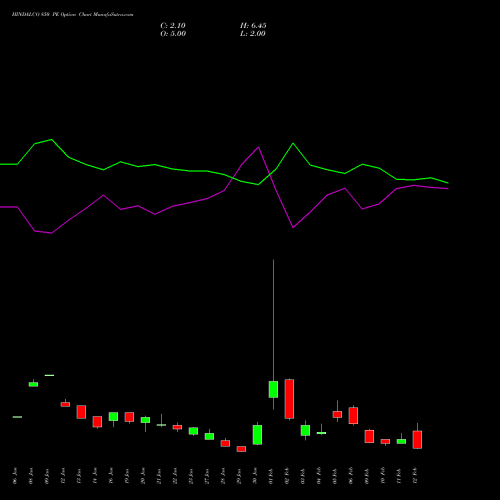
Task: Click the 09 Jan date label
Action: point(47,476)
